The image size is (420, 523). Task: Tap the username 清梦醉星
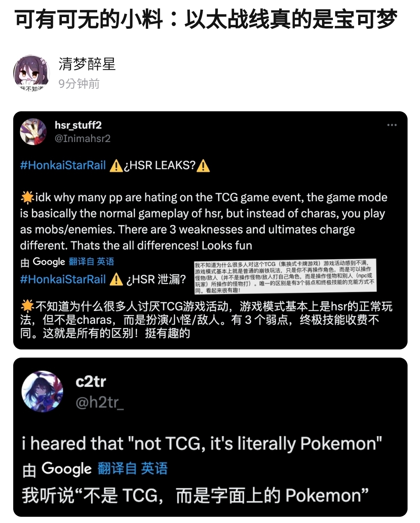click(87, 64)
